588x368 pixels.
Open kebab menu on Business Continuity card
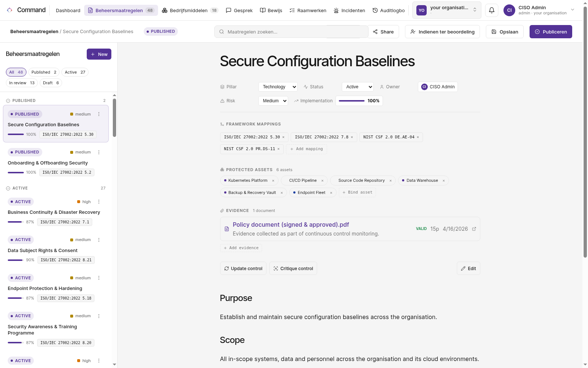pos(99,202)
